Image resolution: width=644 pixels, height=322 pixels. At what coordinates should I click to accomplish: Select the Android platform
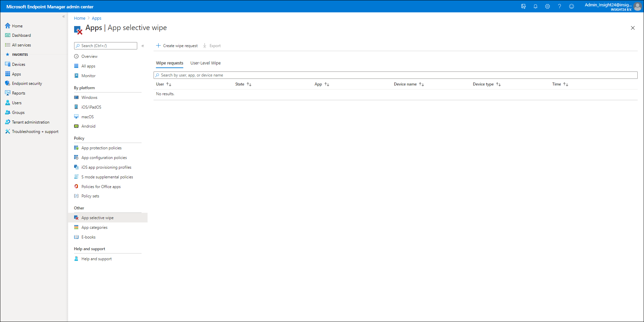88,126
